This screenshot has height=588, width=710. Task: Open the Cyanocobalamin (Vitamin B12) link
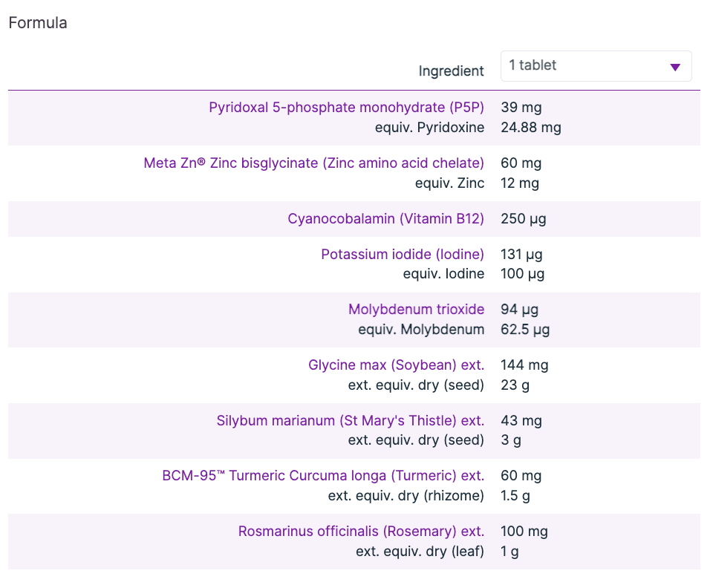(x=385, y=219)
